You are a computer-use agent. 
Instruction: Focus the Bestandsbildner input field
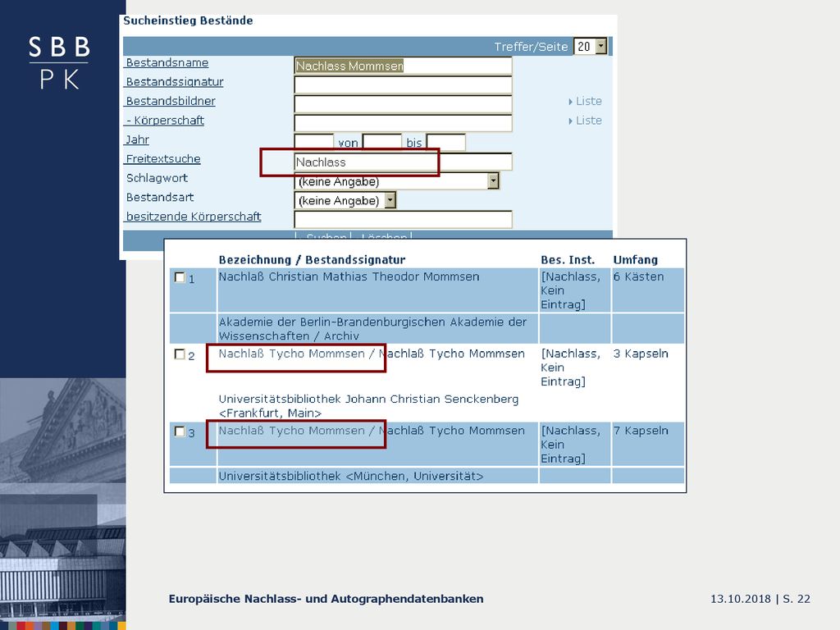[x=403, y=104]
